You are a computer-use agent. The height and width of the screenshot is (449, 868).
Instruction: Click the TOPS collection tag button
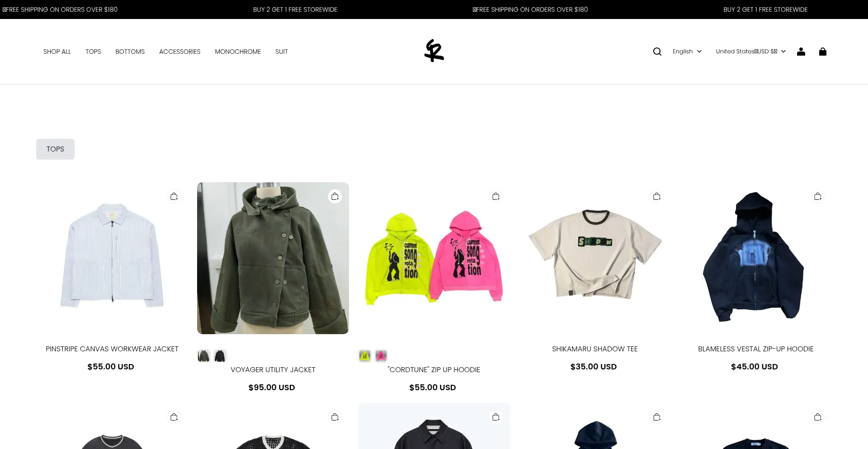[55, 149]
